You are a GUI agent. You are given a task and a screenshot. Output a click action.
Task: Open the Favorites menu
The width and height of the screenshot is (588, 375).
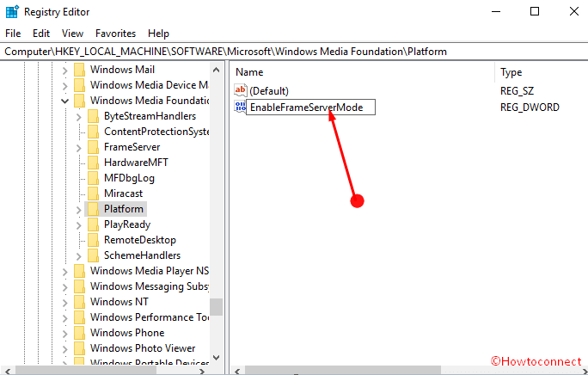pos(115,34)
